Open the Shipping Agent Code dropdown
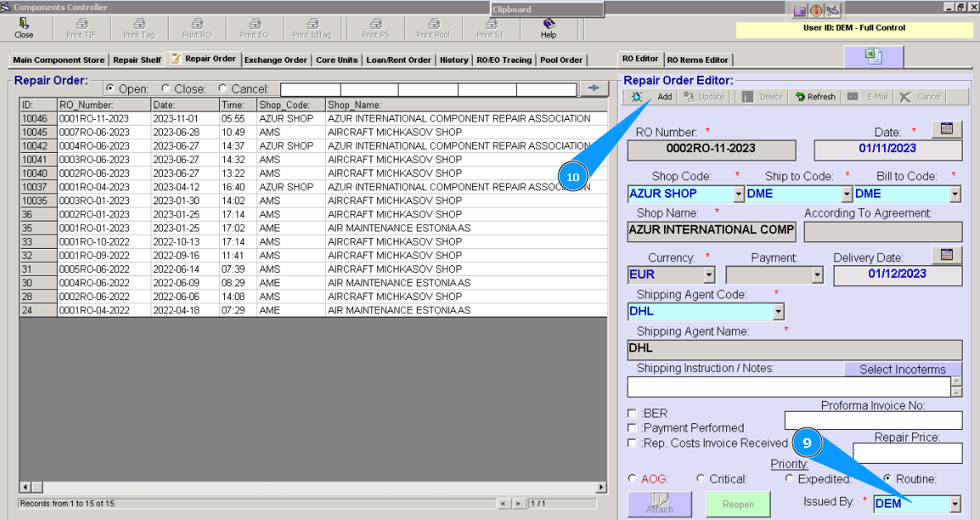This screenshot has width=980, height=520. (x=778, y=311)
